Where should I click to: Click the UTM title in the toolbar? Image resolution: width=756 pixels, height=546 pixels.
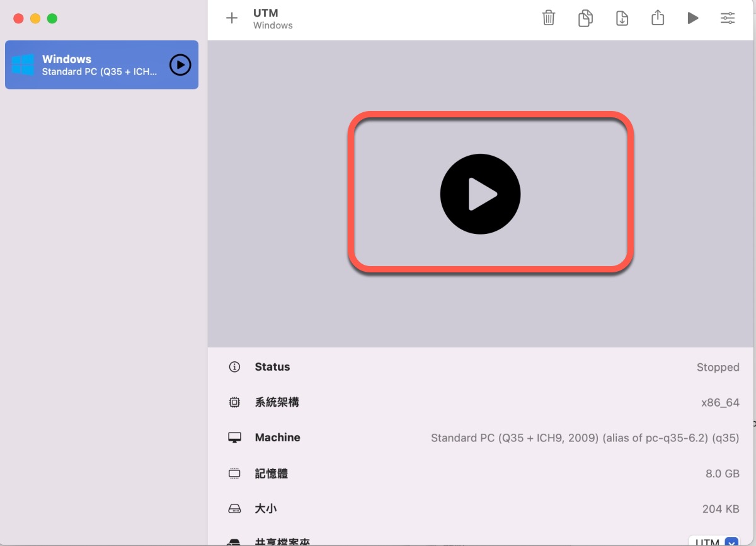pyautogui.click(x=266, y=13)
